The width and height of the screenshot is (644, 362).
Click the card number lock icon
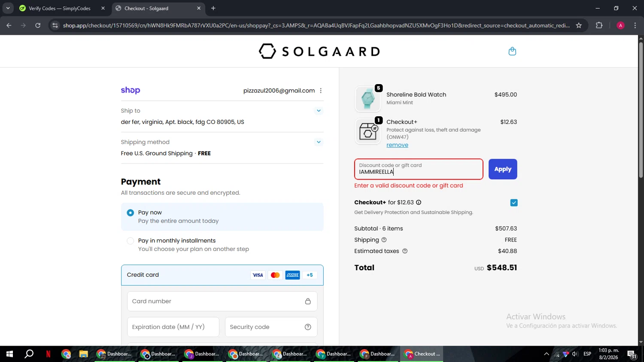308,301
